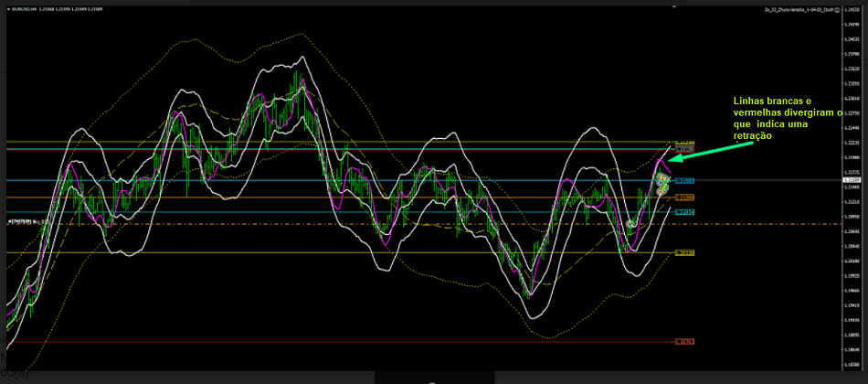Screen dimensions: 868x384
Task: Click the blue horizontal level price tag
Action: tap(684, 181)
